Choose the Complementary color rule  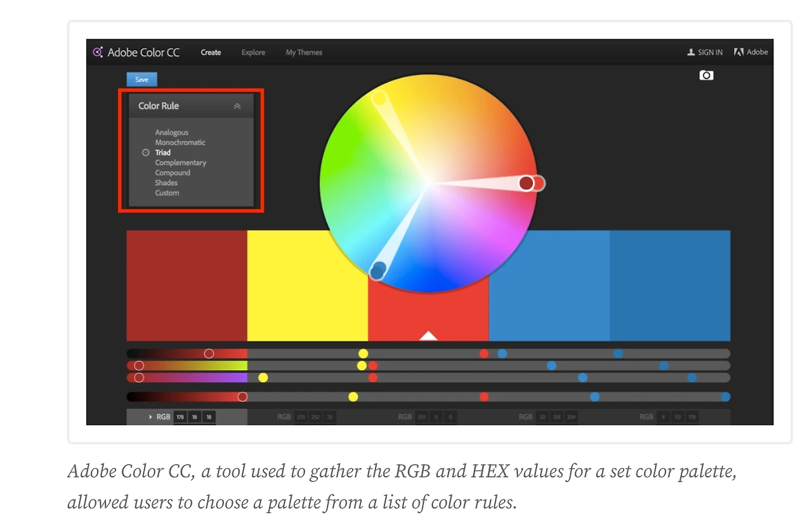point(181,162)
